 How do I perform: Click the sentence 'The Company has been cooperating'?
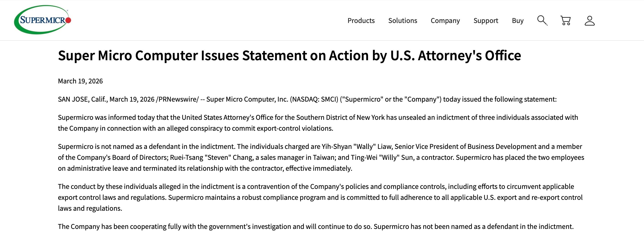pyautogui.click(x=214, y=227)
